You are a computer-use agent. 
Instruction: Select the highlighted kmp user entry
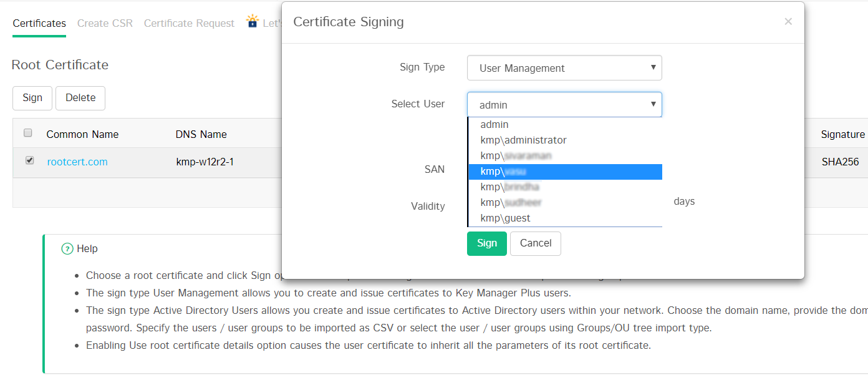click(x=564, y=172)
